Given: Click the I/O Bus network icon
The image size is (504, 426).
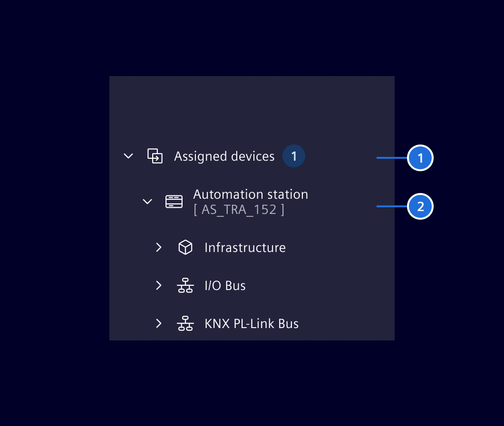Looking at the screenshot, I should [185, 285].
